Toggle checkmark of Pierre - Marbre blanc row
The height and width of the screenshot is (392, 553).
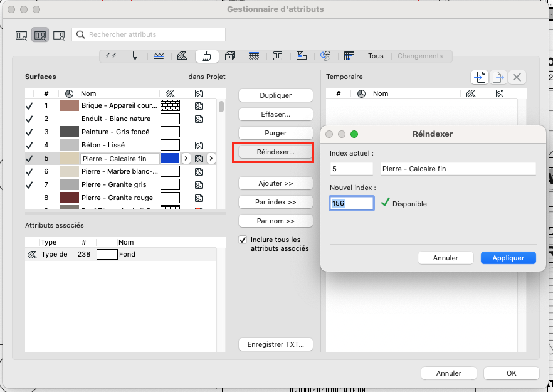(29, 172)
